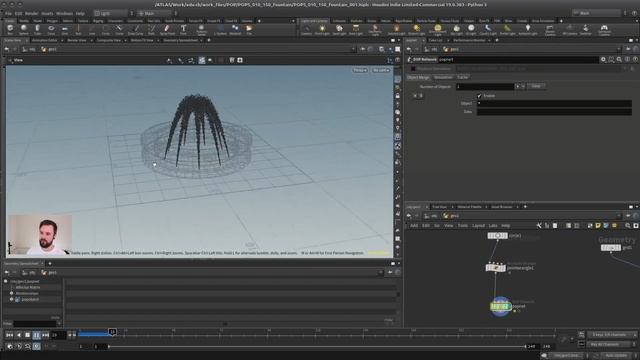Select the circle1 node
The image size is (640, 360).
(498, 236)
